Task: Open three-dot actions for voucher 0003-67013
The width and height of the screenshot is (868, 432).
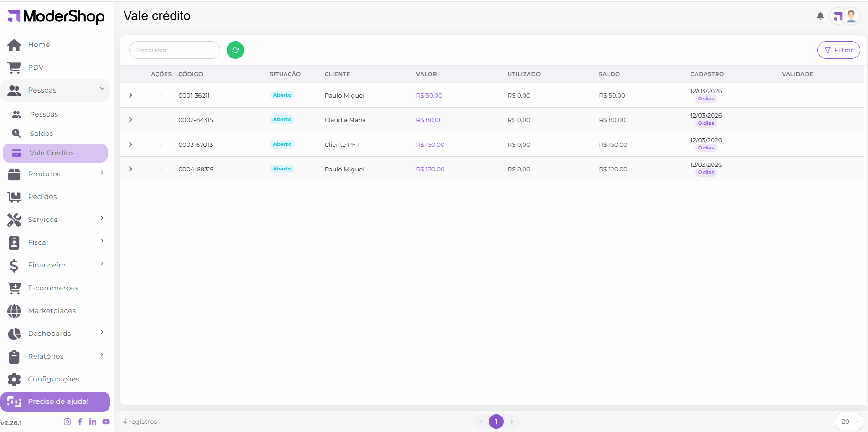Action: [161, 144]
